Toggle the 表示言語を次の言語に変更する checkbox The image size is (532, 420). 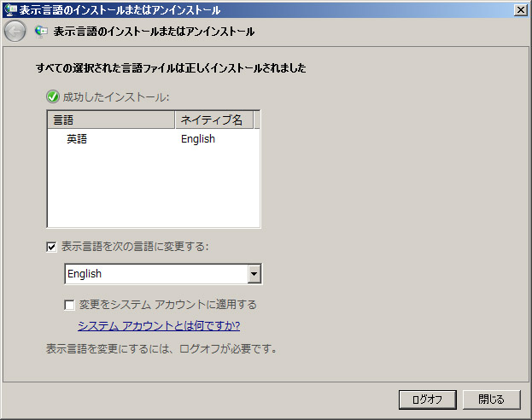tap(52, 247)
